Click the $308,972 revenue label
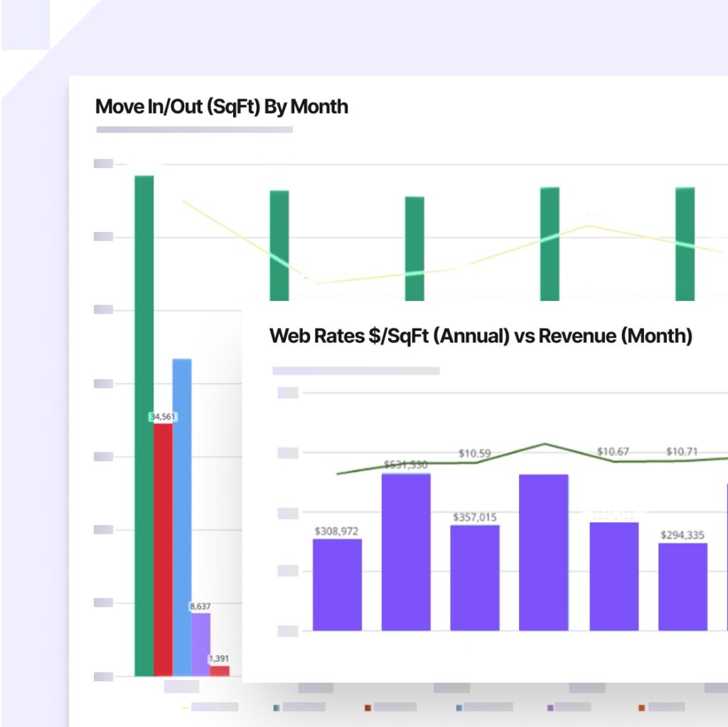Viewport: 728px width, 727px height. (336, 531)
